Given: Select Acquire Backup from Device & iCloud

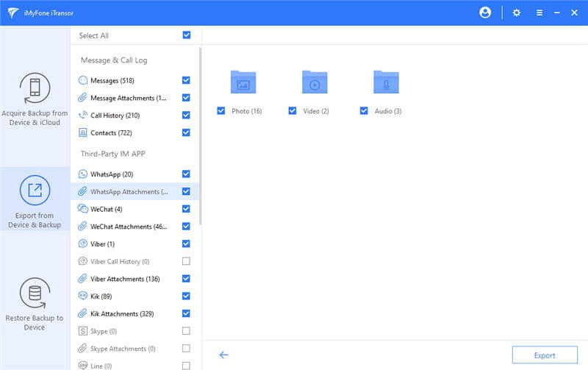Looking at the screenshot, I should pyautogui.click(x=35, y=99).
